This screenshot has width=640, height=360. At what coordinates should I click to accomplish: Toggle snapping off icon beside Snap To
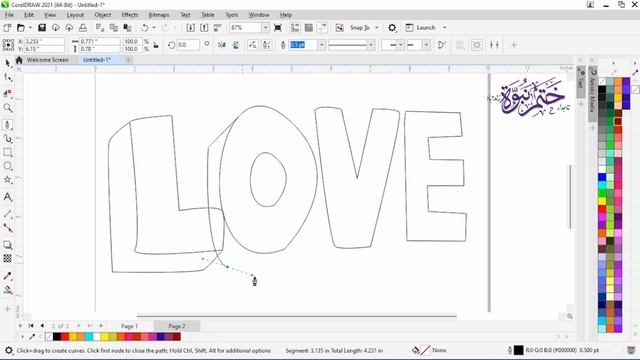pyautogui.click(x=339, y=28)
